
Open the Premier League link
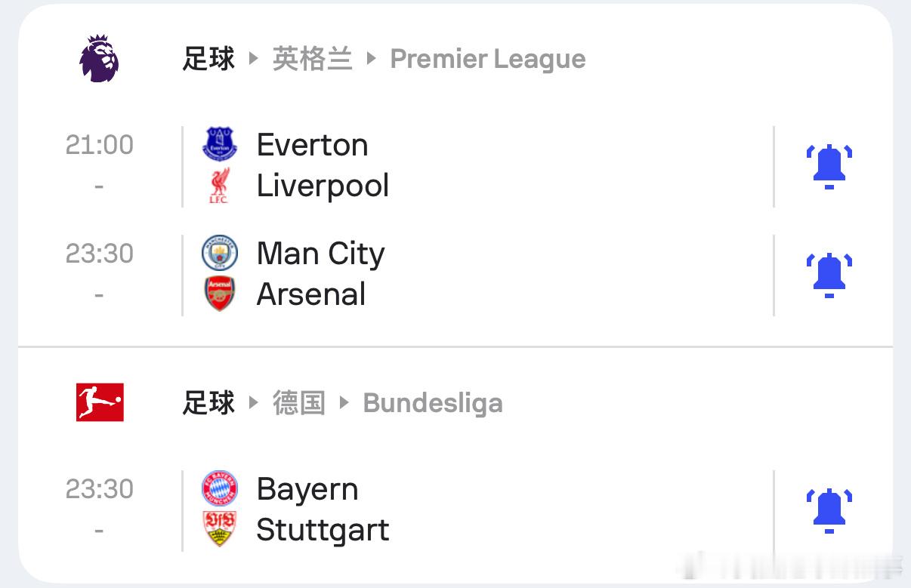point(487,59)
